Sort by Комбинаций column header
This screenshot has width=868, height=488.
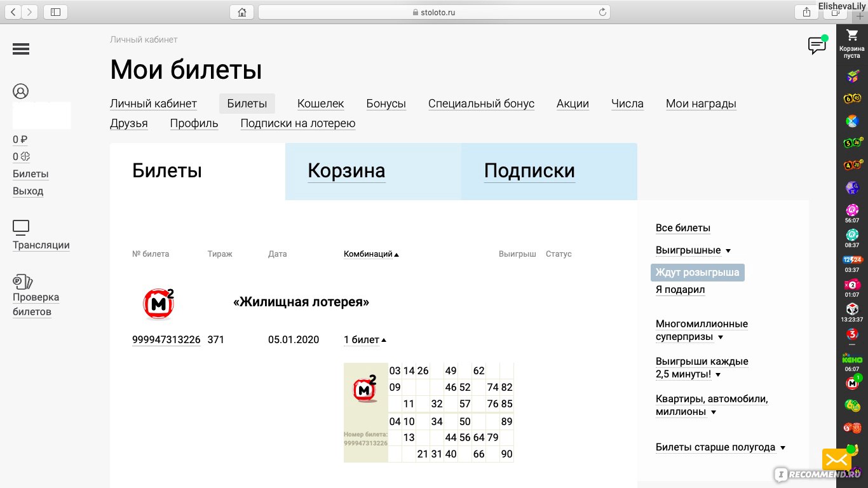371,254
